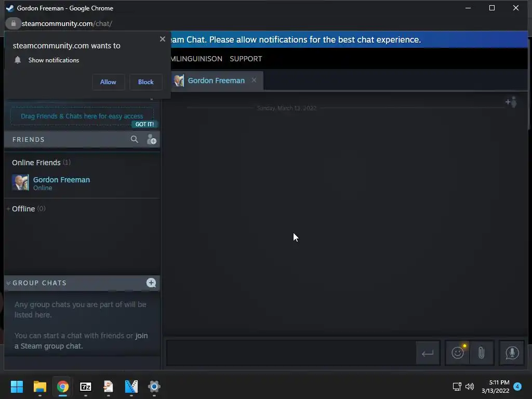Focus the chat message input box
The width and height of the screenshot is (532, 399).
[x=291, y=353]
